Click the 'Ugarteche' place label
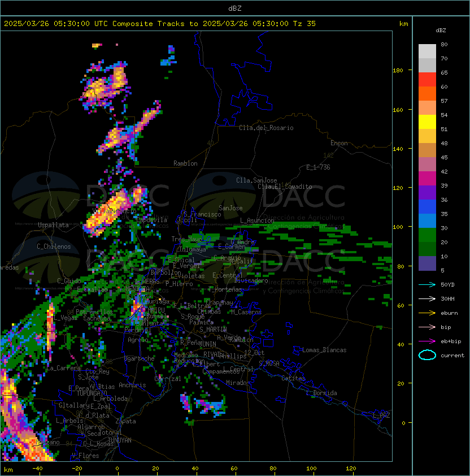Viewport: 470px width, 476px height. (x=140, y=358)
